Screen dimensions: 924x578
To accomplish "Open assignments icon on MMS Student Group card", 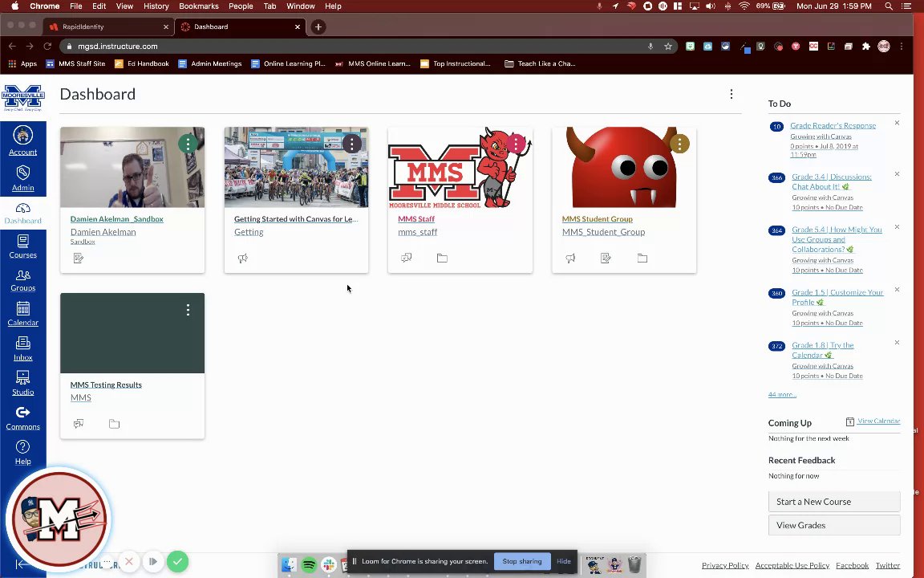I will (606, 258).
